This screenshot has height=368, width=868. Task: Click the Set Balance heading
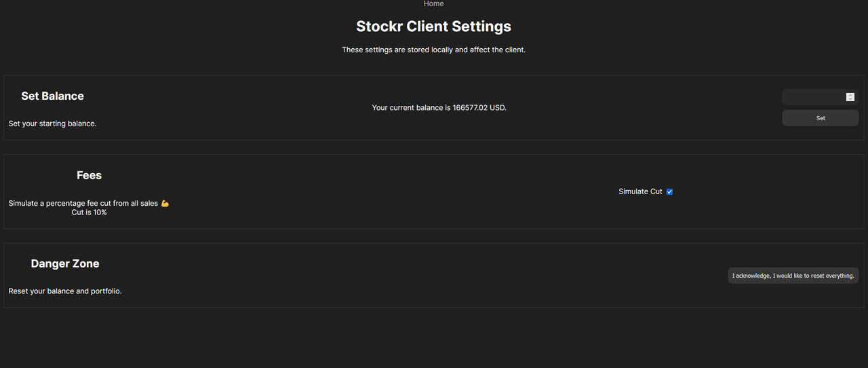click(52, 96)
